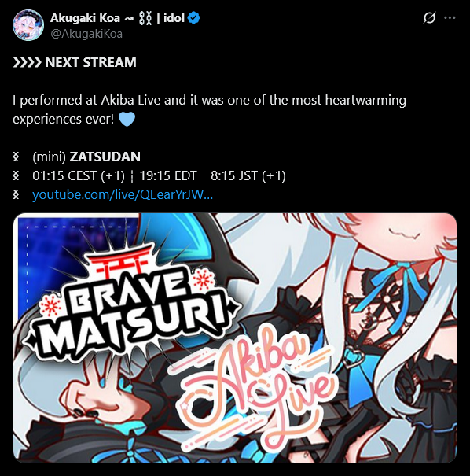The image size is (470, 476).
Task: Click the Akugaki Koa display name
Action: pyautogui.click(x=85, y=18)
